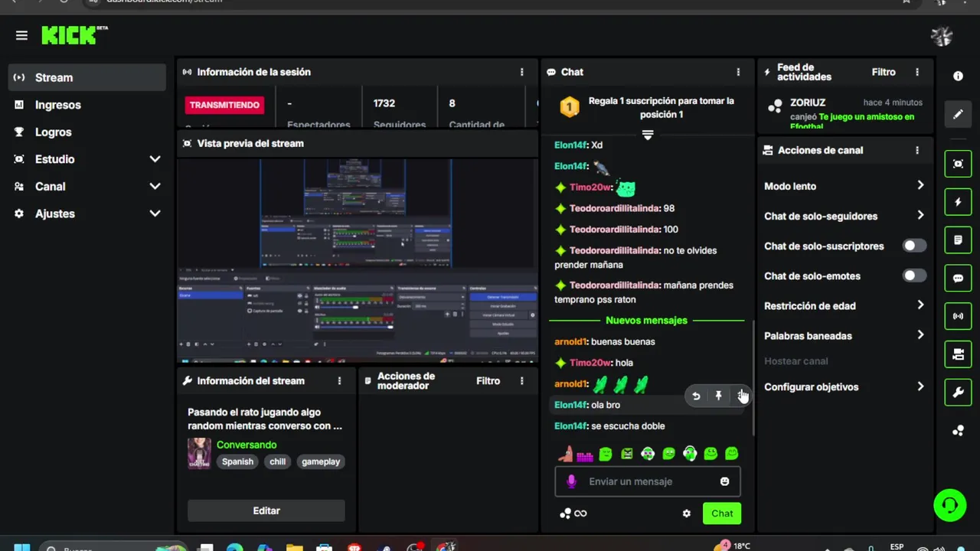The width and height of the screenshot is (980, 551).
Task: Open chat settings gear icon
Action: (x=686, y=514)
